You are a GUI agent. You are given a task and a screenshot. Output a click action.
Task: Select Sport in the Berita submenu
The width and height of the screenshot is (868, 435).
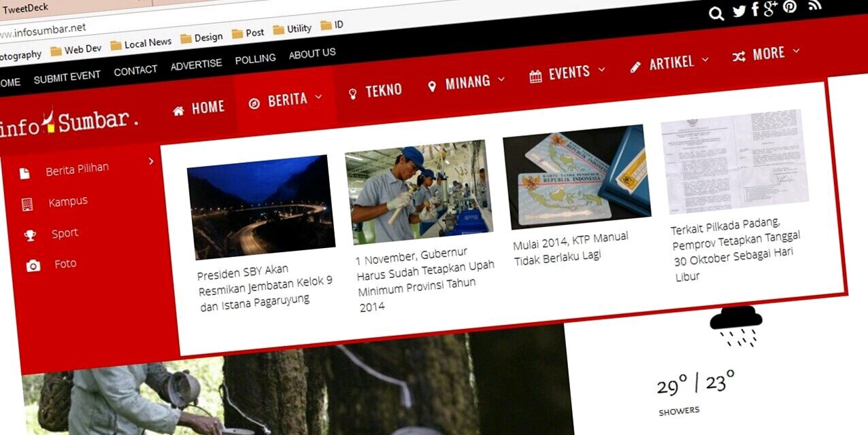(x=65, y=233)
